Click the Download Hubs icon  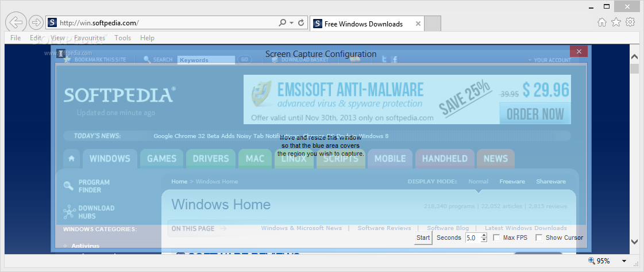(x=70, y=212)
